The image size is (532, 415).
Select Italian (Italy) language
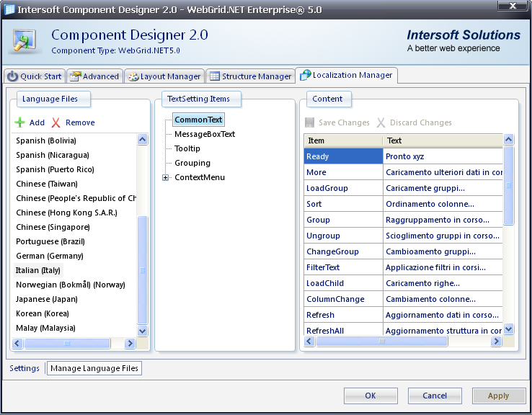(38, 270)
